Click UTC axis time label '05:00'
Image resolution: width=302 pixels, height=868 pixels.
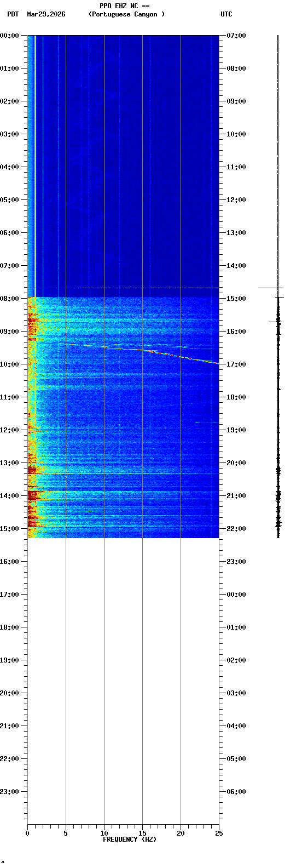236,759
